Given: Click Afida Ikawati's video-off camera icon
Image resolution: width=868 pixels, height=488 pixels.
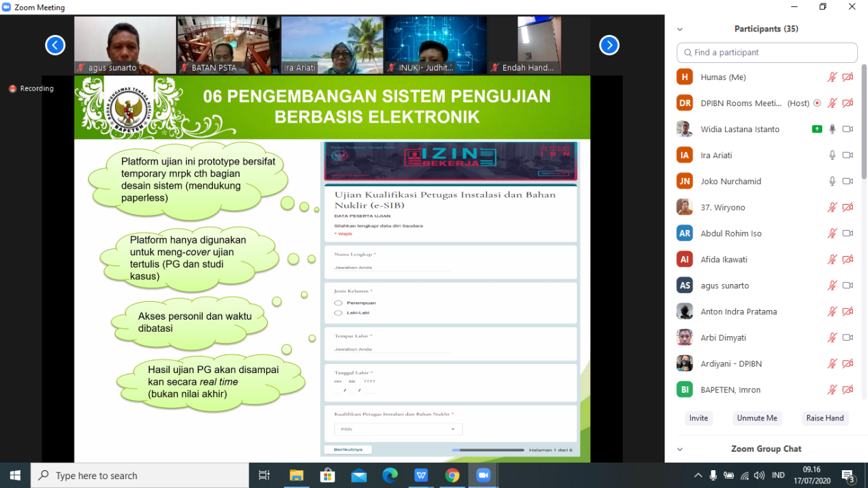Looking at the screenshot, I should 847,259.
